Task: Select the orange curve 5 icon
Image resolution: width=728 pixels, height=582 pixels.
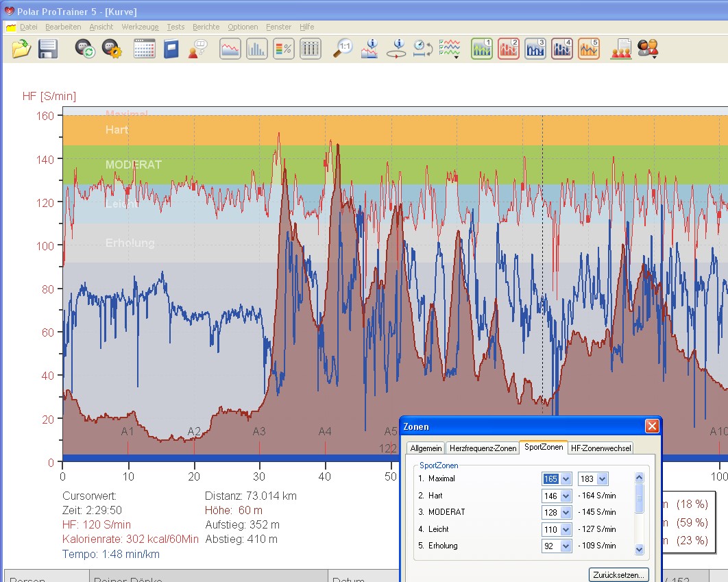Action: pyautogui.click(x=589, y=49)
